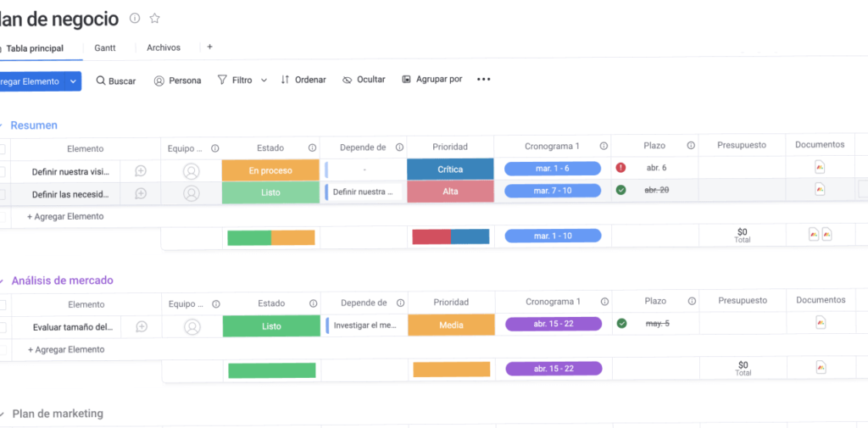
Task: Switch to the Gantt tab
Action: pos(105,48)
